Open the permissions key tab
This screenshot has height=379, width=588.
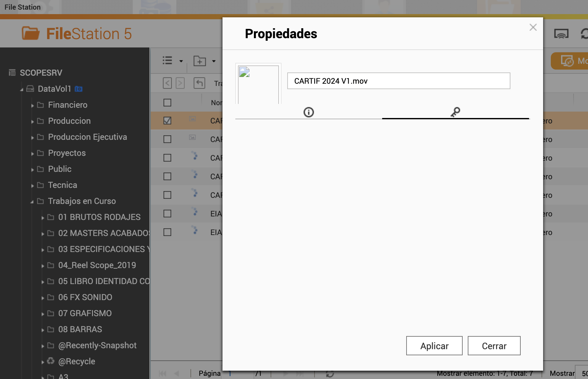click(x=455, y=112)
